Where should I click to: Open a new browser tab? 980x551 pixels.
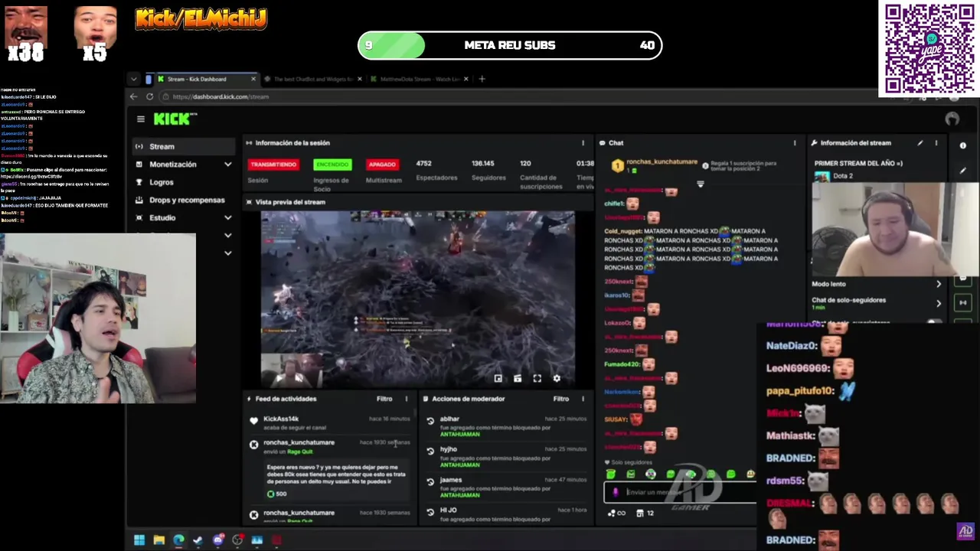482,79
